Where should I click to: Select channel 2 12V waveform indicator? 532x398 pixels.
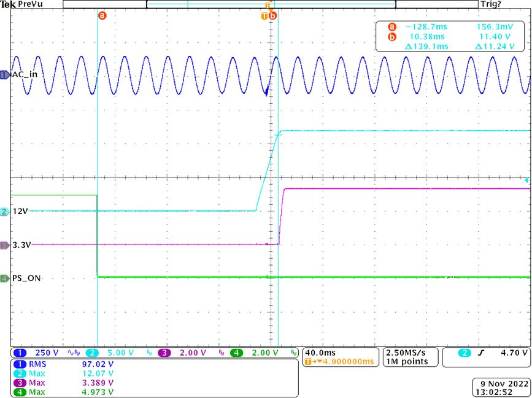pos(6,212)
